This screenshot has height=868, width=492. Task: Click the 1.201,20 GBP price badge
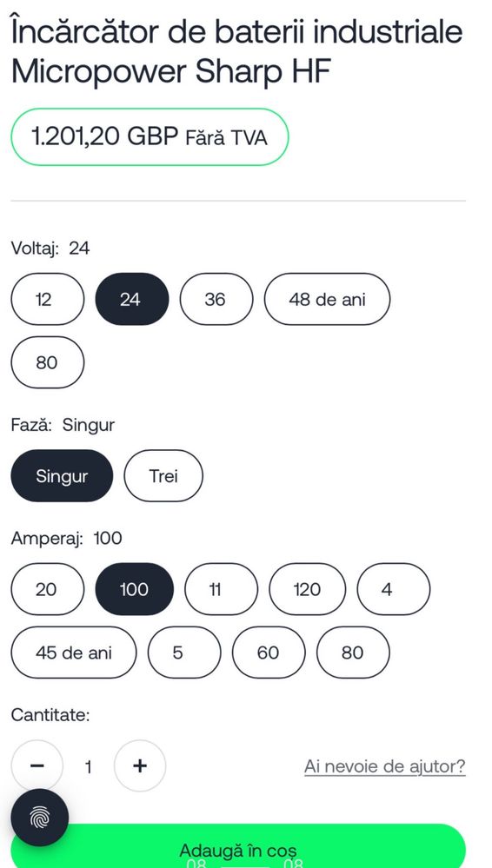150,136
